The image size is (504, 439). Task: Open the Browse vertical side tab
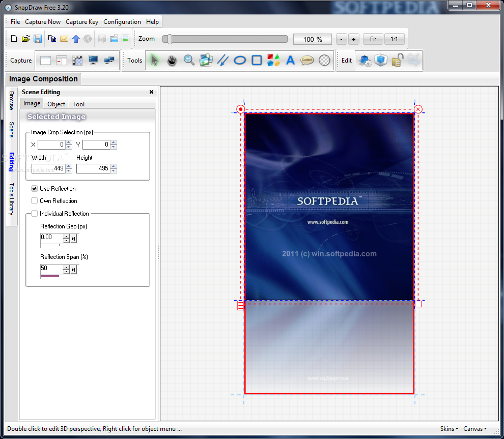click(x=12, y=101)
